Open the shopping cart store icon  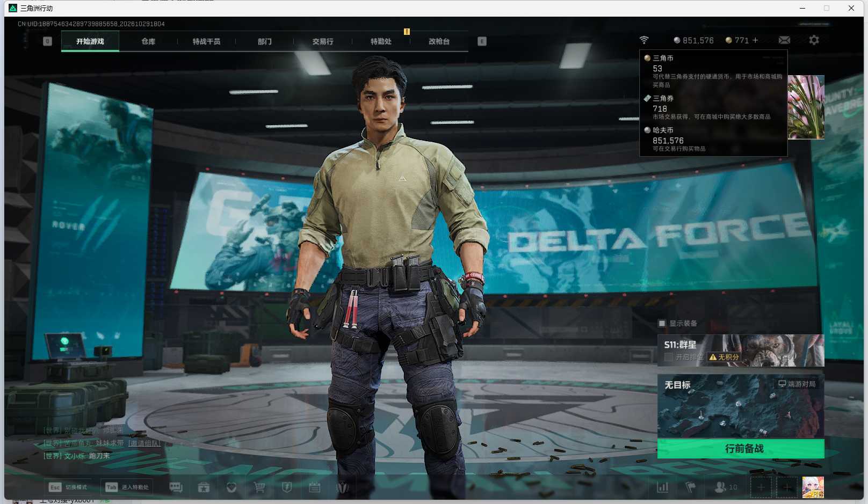259,487
